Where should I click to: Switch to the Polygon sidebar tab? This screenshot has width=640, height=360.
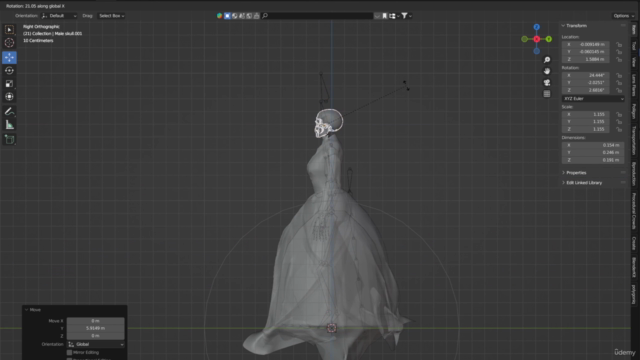[634, 111]
